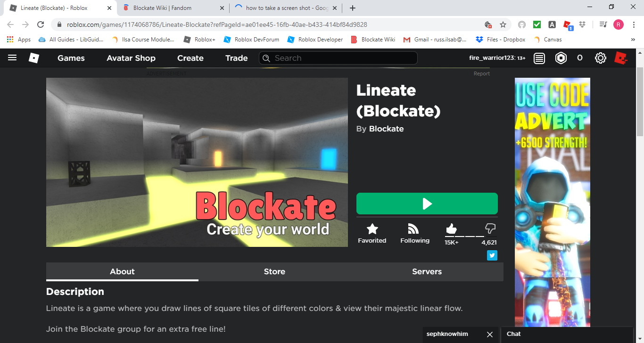
Task: Open the Roblox Developer bookmark
Action: coord(315,40)
